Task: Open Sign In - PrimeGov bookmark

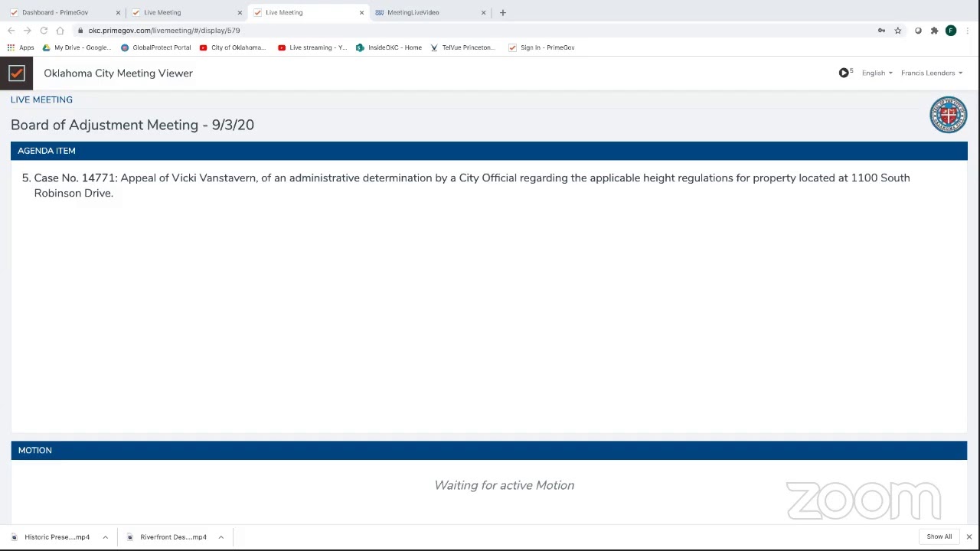Action: coord(541,47)
